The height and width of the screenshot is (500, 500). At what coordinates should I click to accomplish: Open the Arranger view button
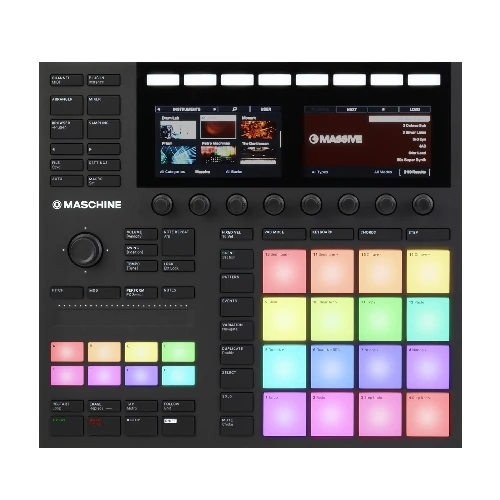tap(67, 105)
